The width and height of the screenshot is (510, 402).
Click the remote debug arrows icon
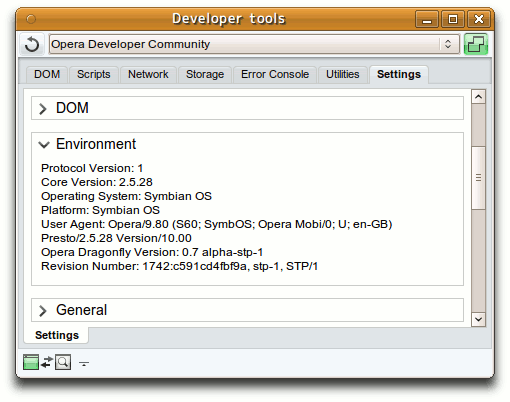coord(47,362)
